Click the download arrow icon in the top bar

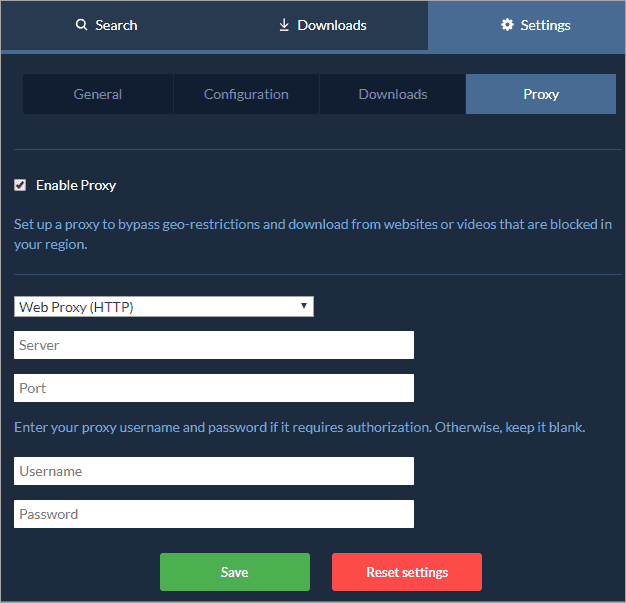click(x=284, y=25)
